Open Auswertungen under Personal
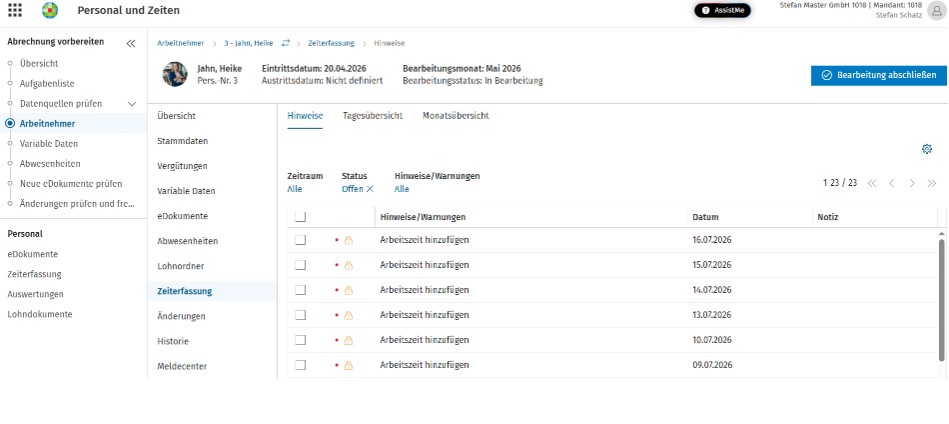The image size is (949, 424). tap(35, 294)
